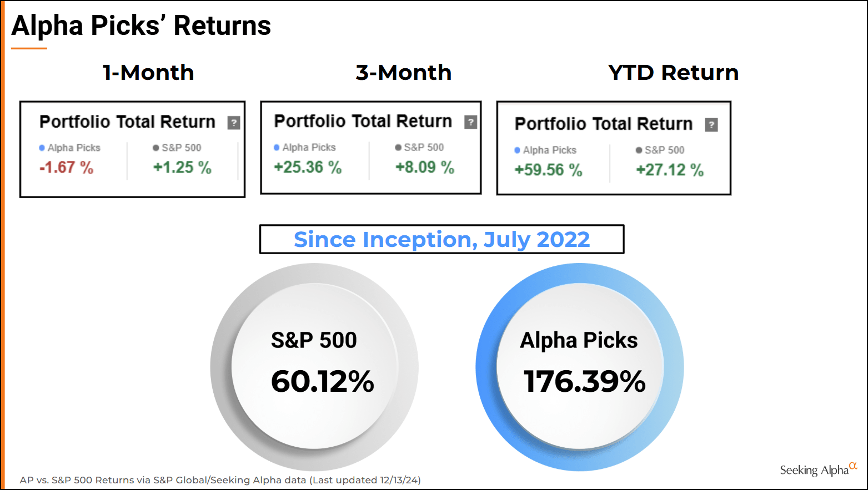Expand the 1-Month Portfolio Total Return panel
Viewport: 868px width, 490px height.
[x=132, y=149]
